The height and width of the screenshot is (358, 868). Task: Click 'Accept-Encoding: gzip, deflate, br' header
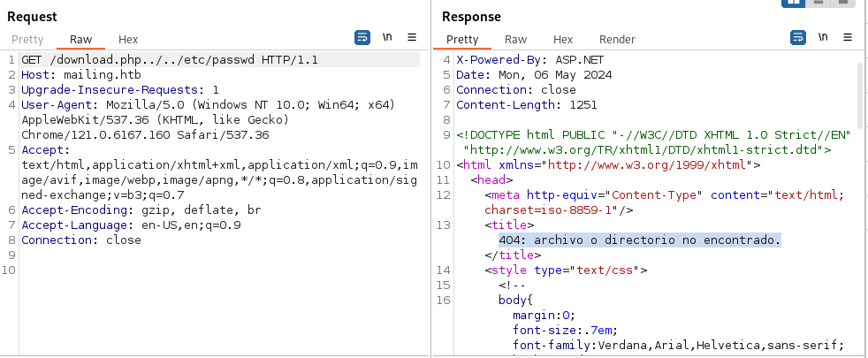tap(141, 209)
